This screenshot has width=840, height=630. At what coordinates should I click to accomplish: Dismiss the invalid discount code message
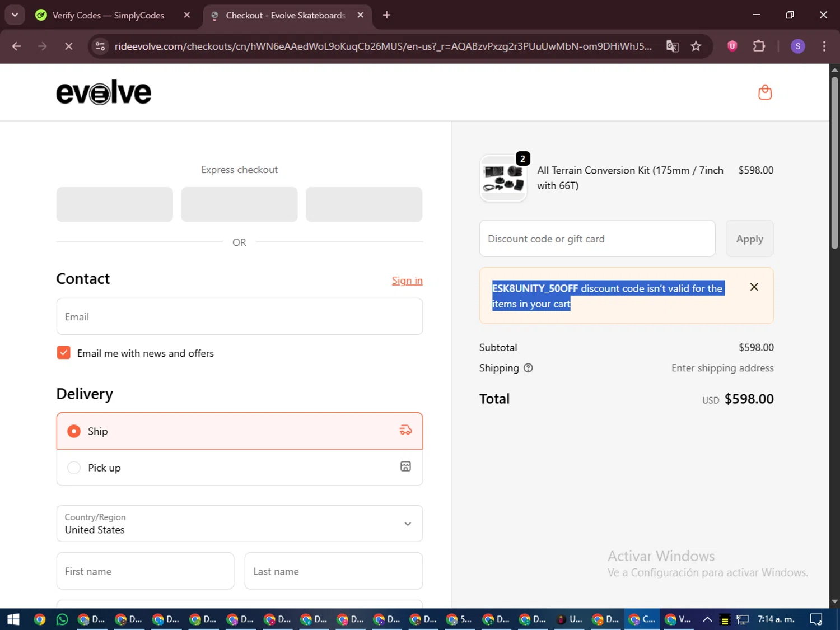tap(754, 287)
